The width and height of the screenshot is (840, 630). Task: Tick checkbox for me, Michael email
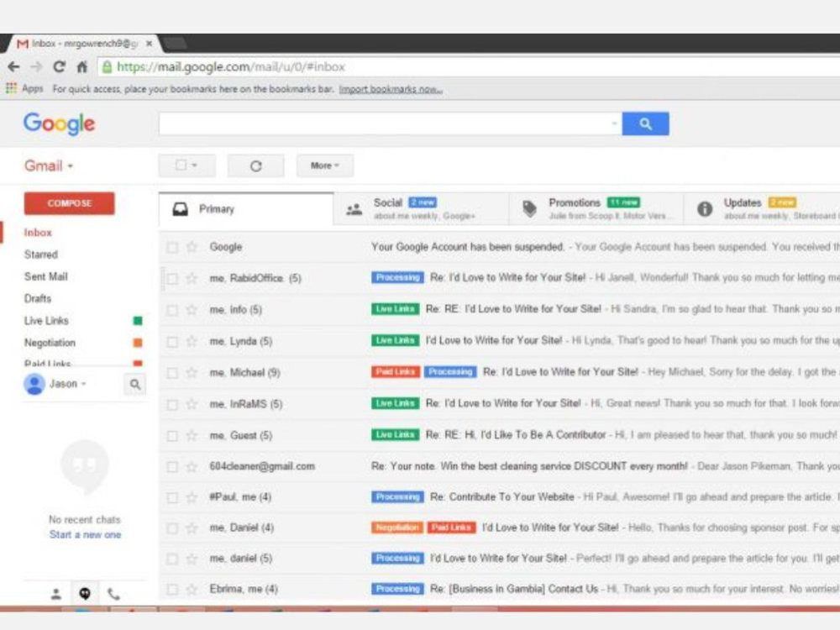172,373
